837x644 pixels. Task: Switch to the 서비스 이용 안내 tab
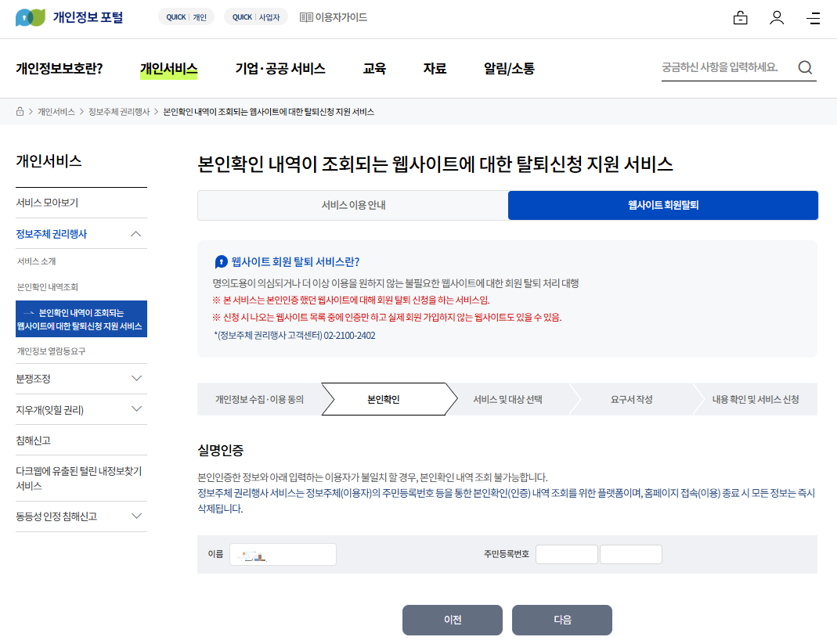(x=351, y=203)
